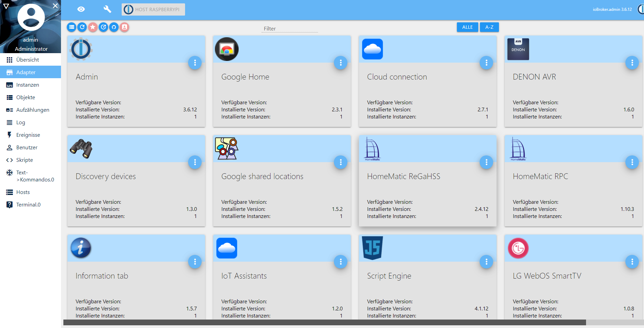
Task: Click the IoT Assistants cloud icon
Action: tap(227, 248)
